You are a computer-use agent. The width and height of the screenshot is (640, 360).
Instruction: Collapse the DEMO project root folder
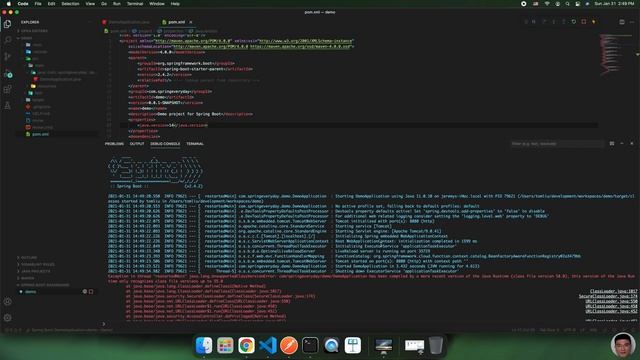click(x=27, y=38)
